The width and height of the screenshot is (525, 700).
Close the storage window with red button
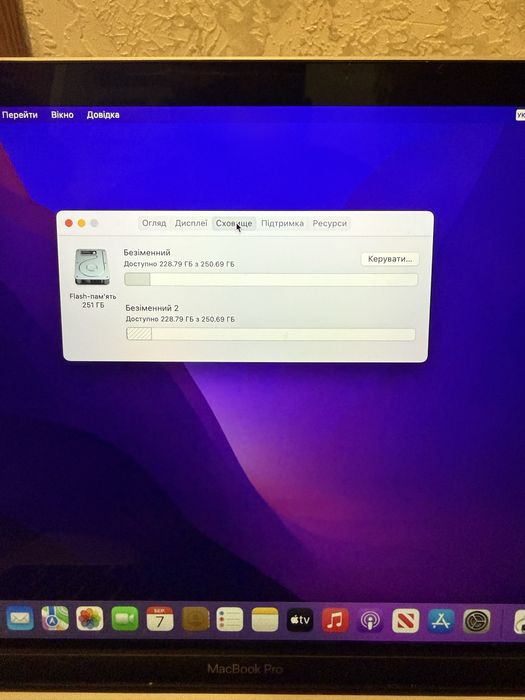tap(69, 223)
